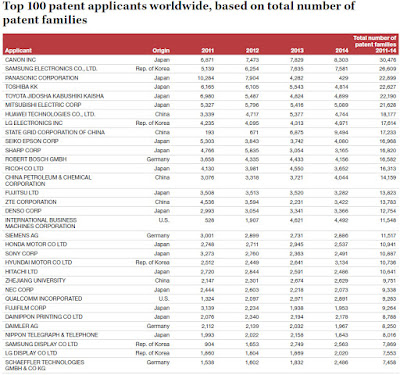The image size is (400, 375).
Task: Select 'NIPPON TELEGRAPH & TELEPHONE' applicant name
Action: click(x=51, y=335)
